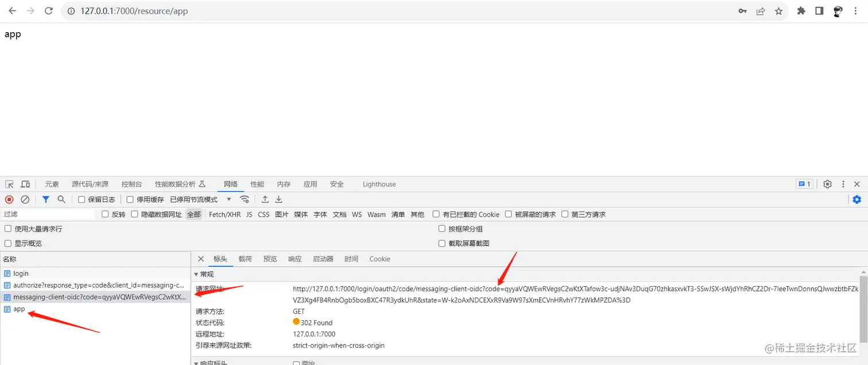Screen dimensions: 868x365
Task: Open the Issues counter showing 1
Action: pyautogui.click(x=804, y=184)
